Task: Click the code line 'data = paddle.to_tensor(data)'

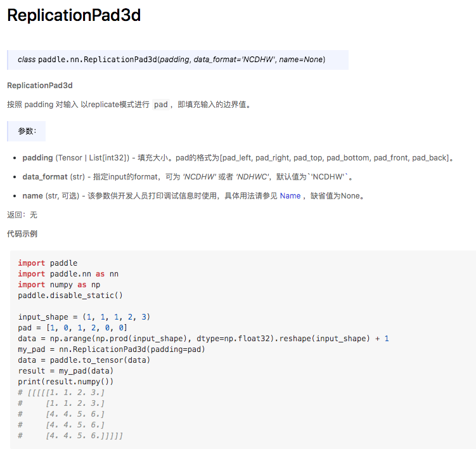Action: click(84, 360)
